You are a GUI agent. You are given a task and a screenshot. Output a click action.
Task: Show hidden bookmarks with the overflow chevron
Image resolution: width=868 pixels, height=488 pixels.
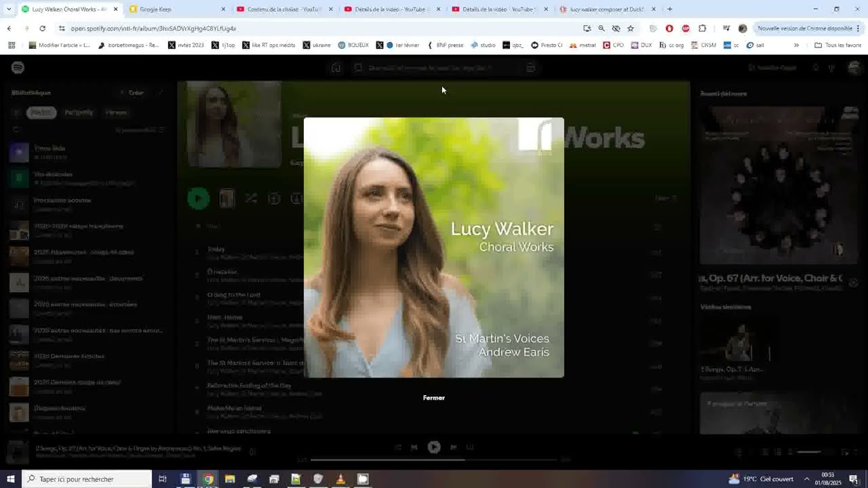(x=796, y=45)
